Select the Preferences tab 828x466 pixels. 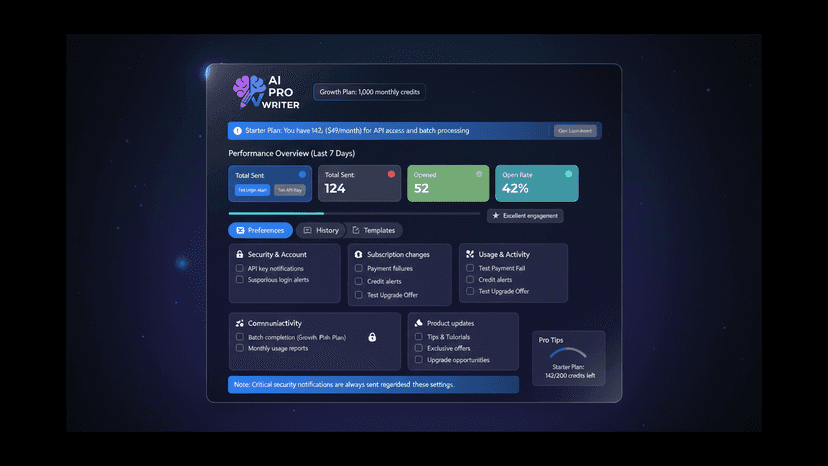(260, 230)
